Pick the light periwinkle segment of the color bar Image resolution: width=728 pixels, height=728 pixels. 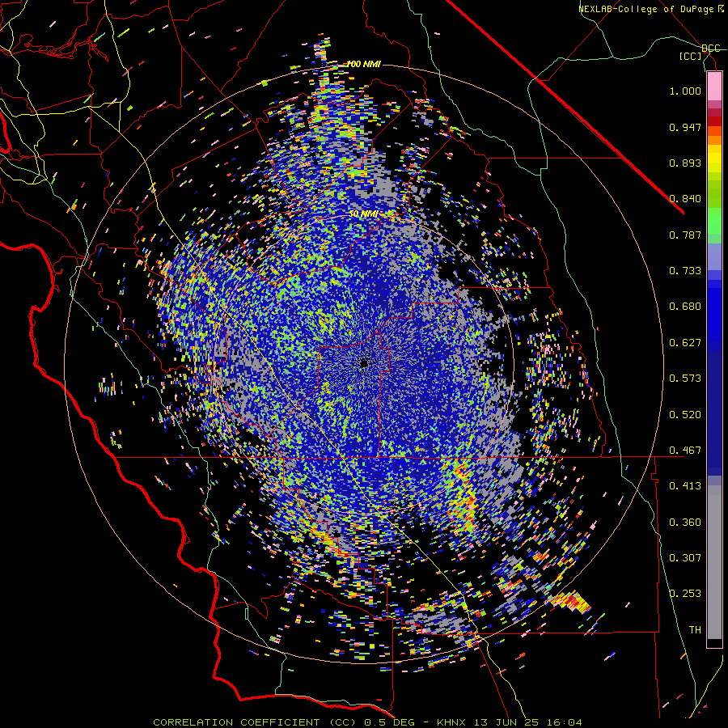[714, 256]
